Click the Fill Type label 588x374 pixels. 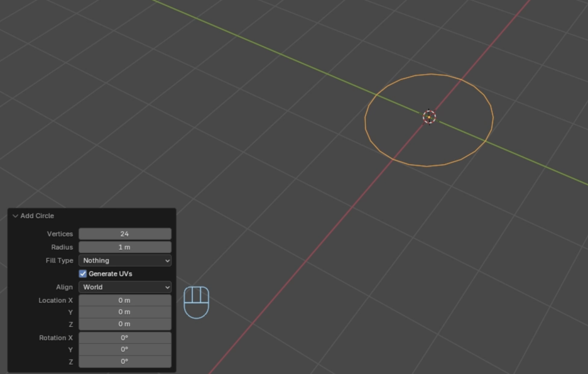point(59,260)
